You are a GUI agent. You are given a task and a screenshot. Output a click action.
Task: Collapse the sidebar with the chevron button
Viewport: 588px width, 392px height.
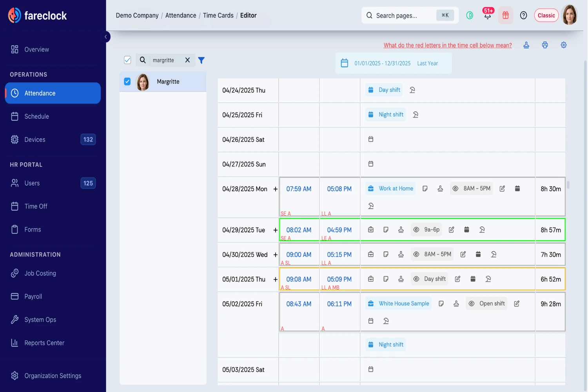click(x=105, y=37)
